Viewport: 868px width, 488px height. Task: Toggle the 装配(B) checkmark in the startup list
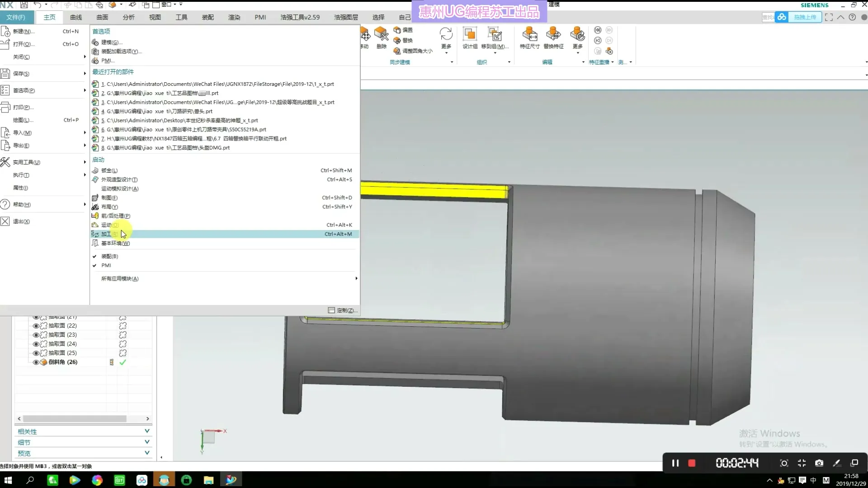click(x=109, y=256)
